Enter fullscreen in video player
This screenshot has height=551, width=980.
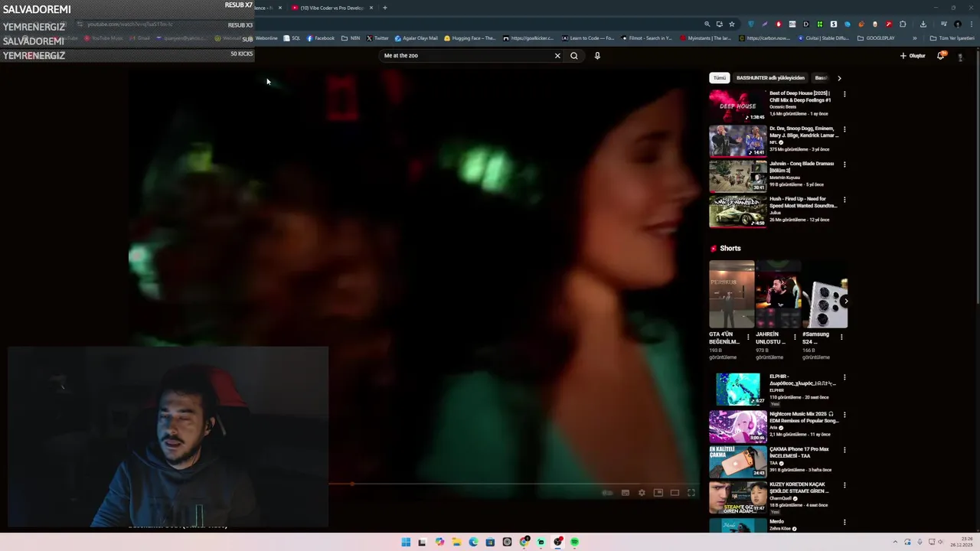[691, 493]
